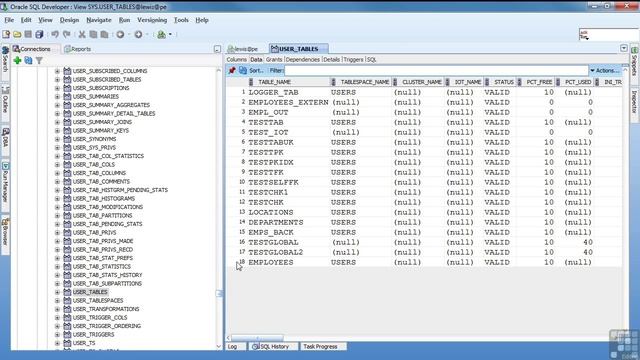
Task: Select the lewis@pe worksheet tab
Action: coord(243,49)
